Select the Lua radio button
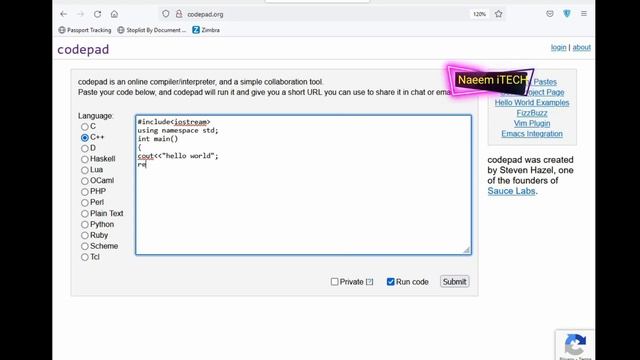Image resolution: width=640 pixels, height=360 pixels. click(x=84, y=170)
